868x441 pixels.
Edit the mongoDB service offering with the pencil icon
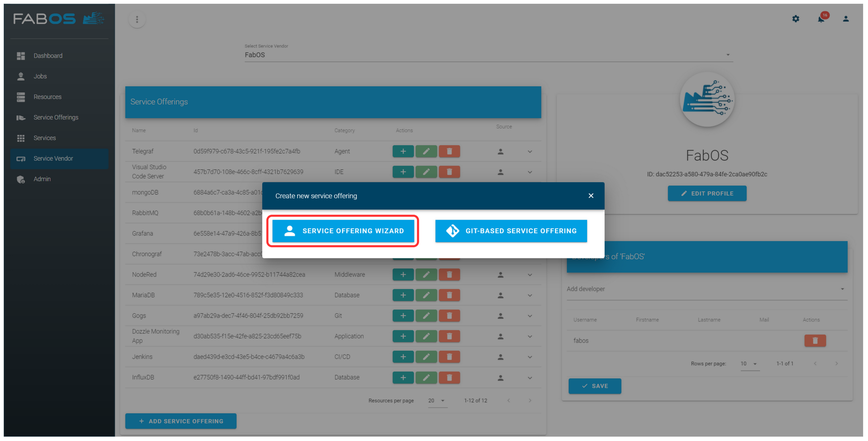coord(426,192)
